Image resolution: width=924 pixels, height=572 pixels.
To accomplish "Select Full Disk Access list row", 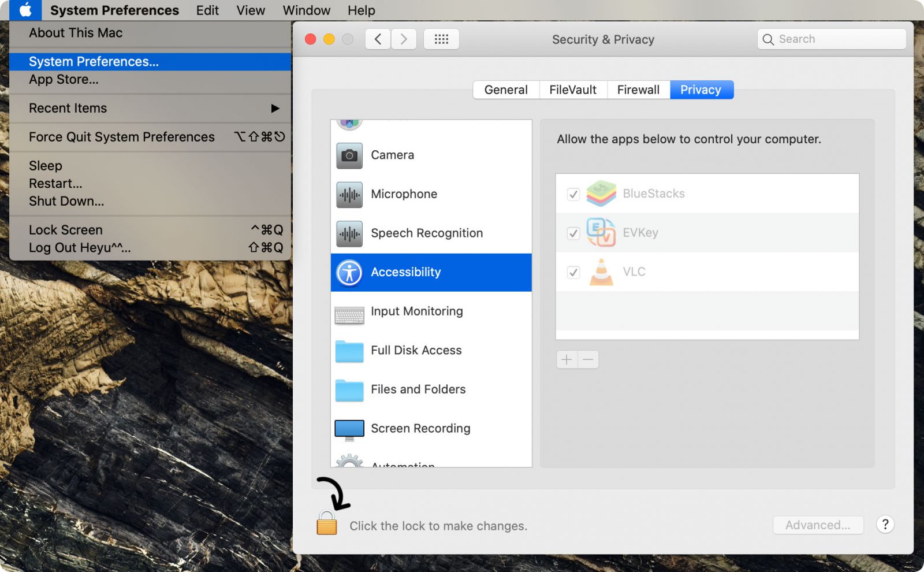I will pyautogui.click(x=431, y=351).
